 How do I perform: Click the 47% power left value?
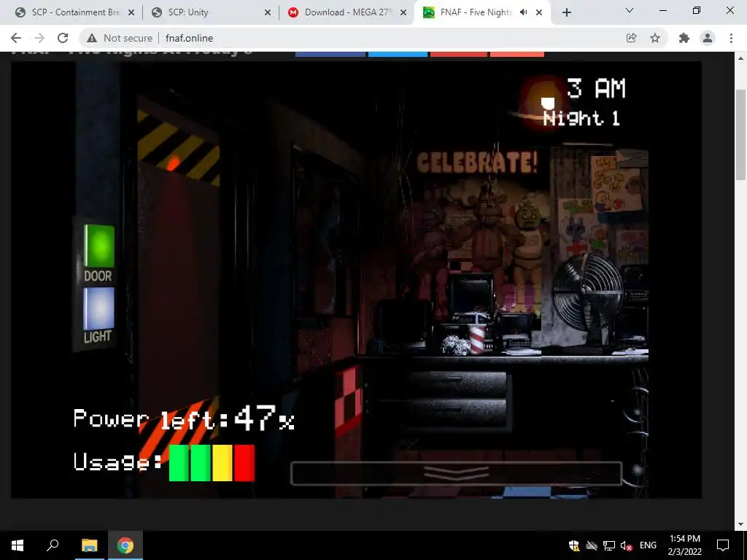pyautogui.click(x=264, y=419)
